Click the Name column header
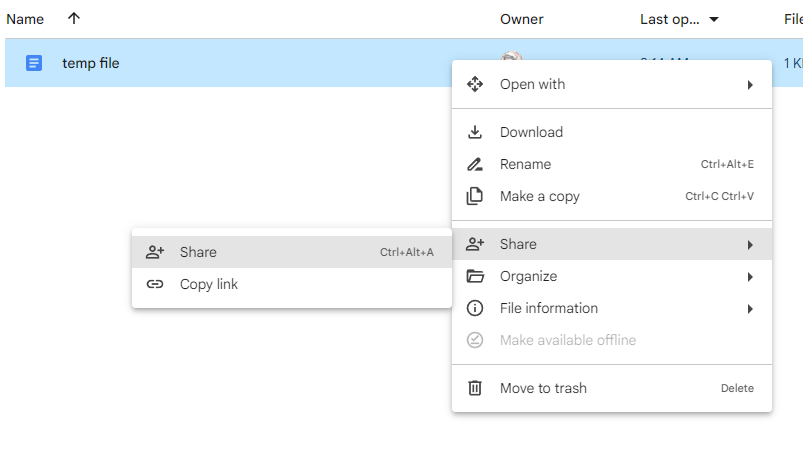The height and width of the screenshot is (469, 803). coord(25,19)
